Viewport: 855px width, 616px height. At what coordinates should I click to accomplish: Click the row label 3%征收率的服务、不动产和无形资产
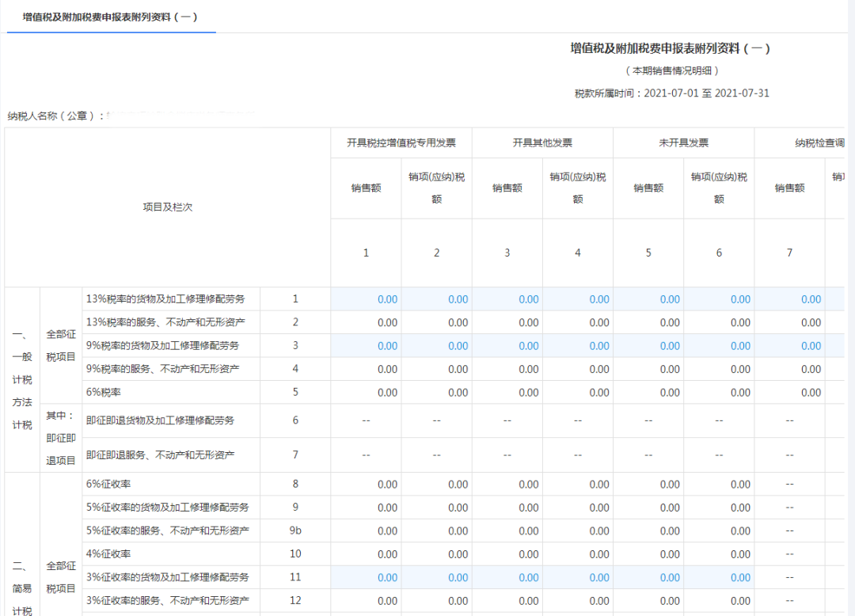tap(167, 601)
